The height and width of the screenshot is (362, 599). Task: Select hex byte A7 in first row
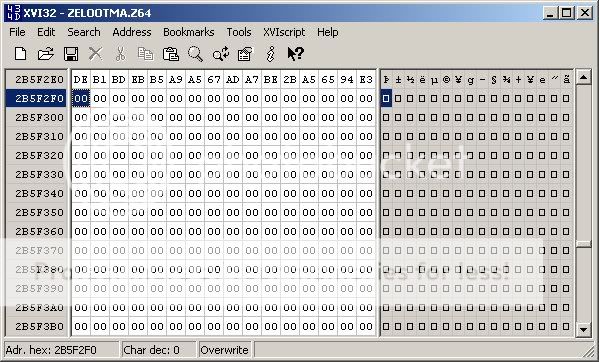(x=252, y=79)
